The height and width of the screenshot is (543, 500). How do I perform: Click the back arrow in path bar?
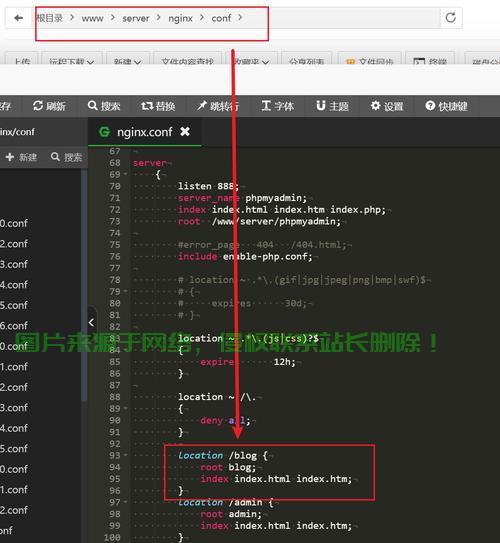tap(19, 18)
